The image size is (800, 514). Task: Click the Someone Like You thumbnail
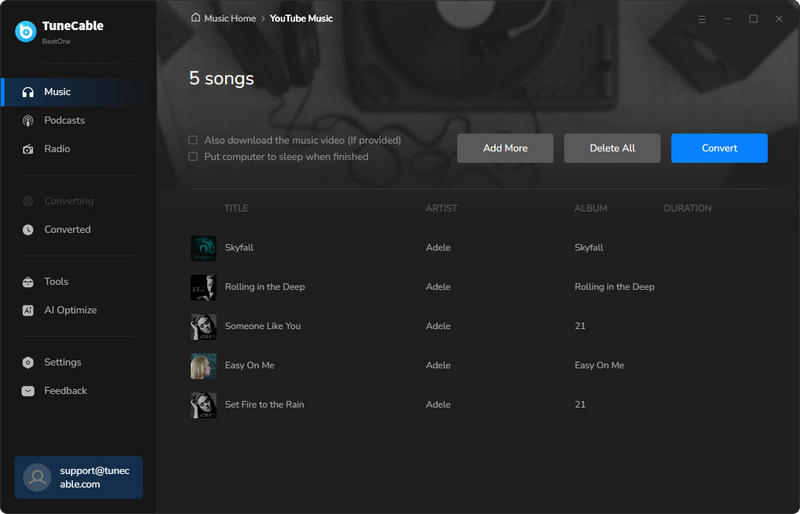point(204,327)
